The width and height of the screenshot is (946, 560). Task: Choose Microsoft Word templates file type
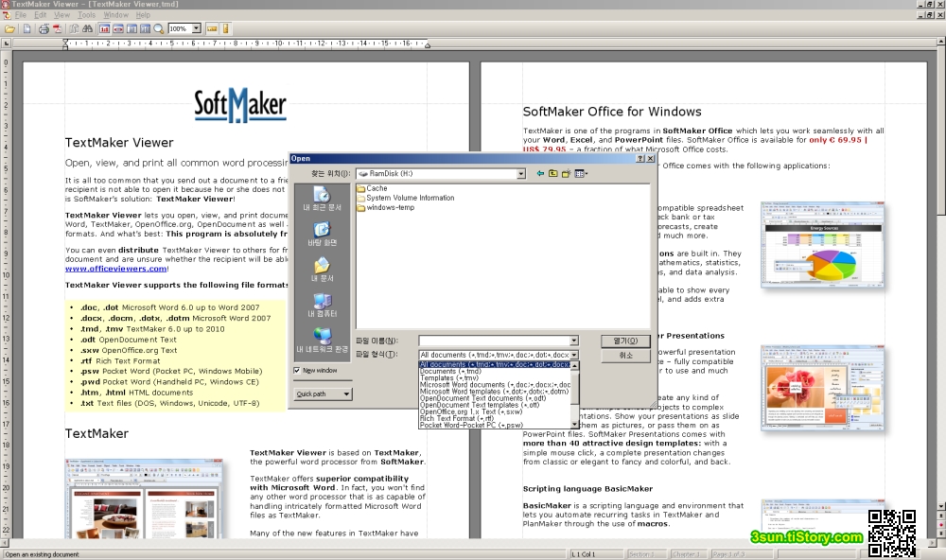[494, 392]
